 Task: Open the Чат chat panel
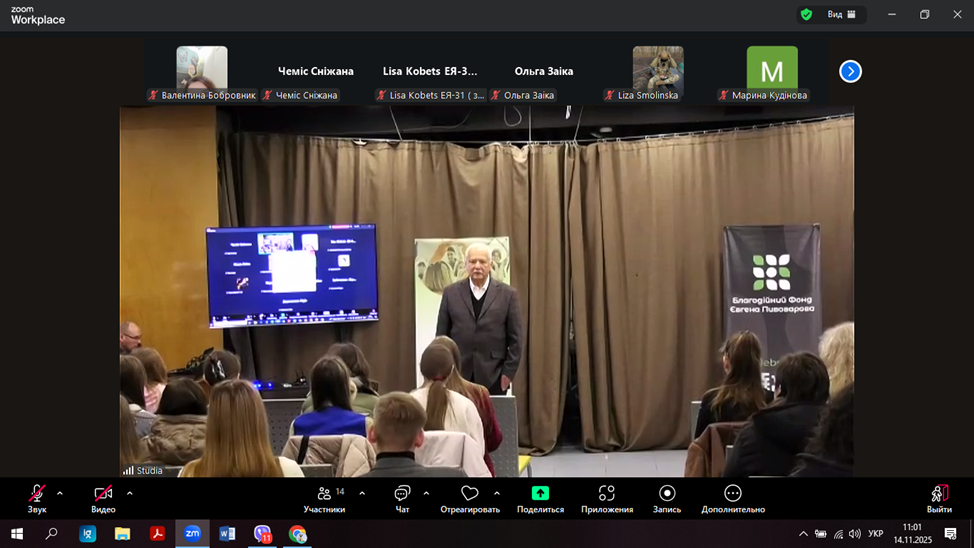(x=402, y=497)
